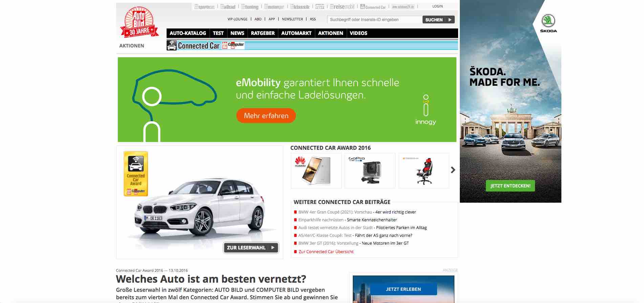This screenshot has width=644, height=303.
Task: Open the A5/4er/C-Klasse Coupé Test article link
Action: [355, 236]
